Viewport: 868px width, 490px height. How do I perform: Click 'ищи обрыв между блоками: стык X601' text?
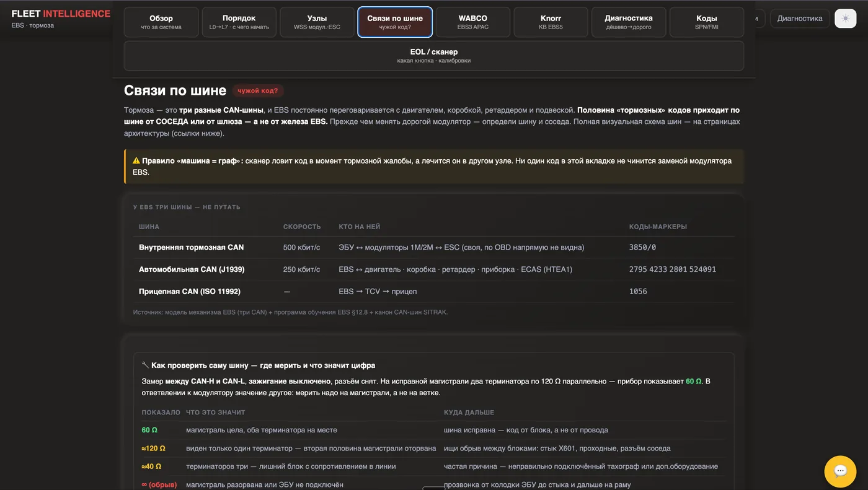point(557,448)
